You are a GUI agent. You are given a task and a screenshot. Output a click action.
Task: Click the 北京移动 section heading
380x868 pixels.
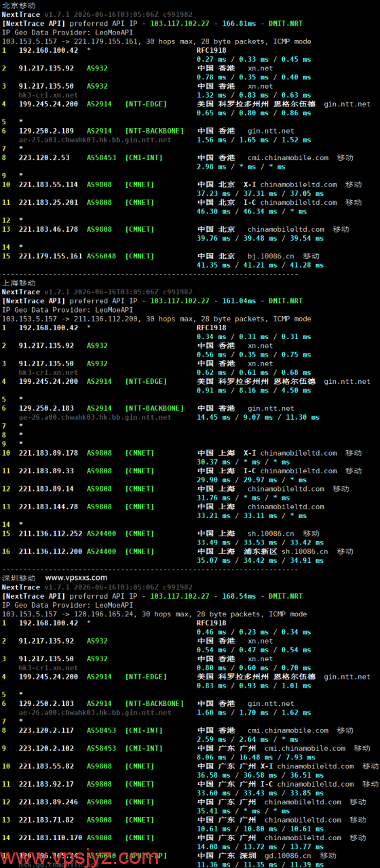pos(18,5)
